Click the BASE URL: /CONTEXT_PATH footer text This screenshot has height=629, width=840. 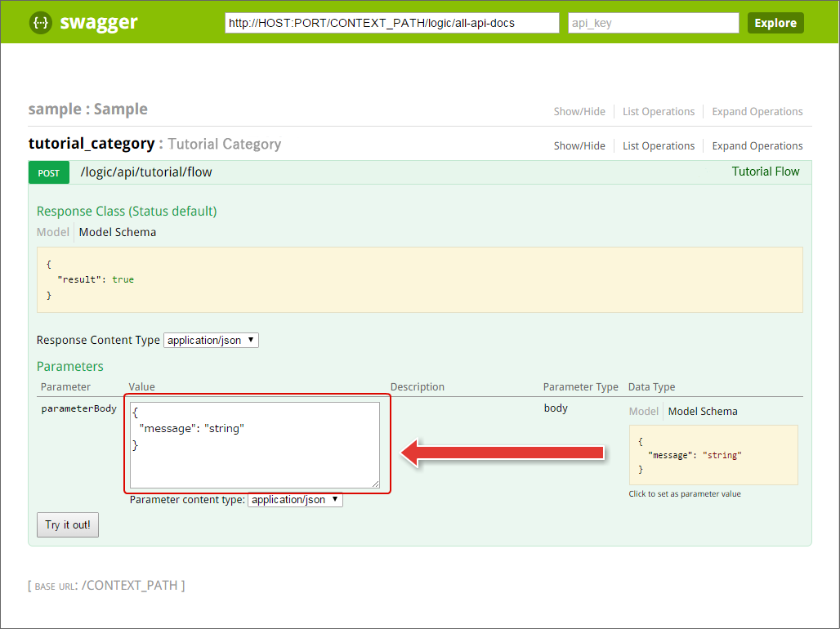pos(106,585)
